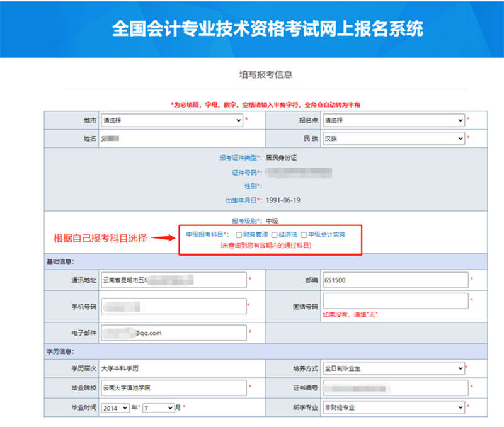Focus the 证书编号 certificate number field

[x=395, y=387]
